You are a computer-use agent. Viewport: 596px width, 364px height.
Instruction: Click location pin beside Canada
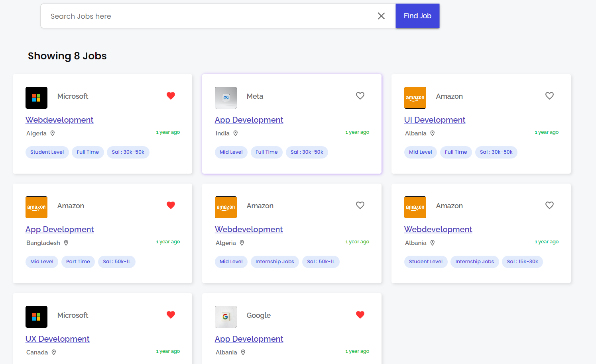(x=53, y=352)
